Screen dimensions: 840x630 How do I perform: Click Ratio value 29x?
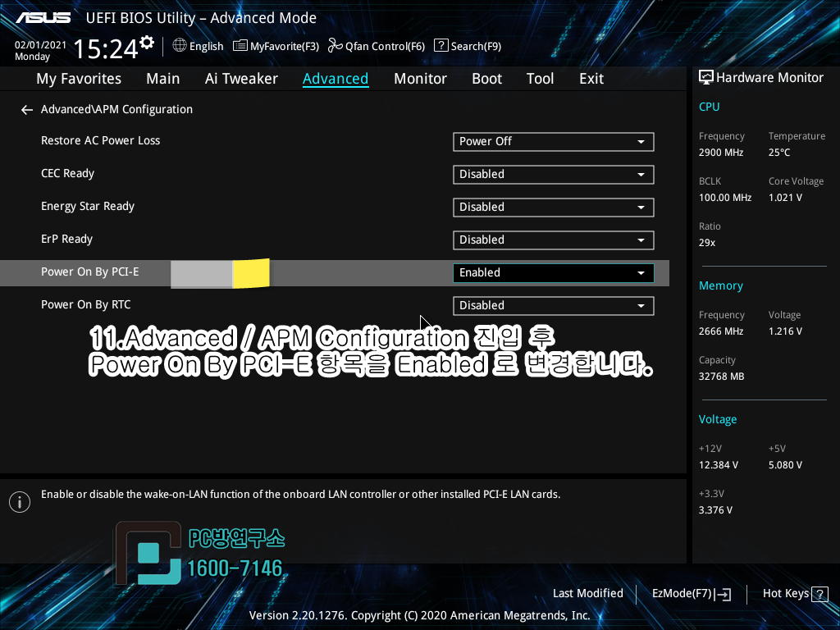[706, 243]
